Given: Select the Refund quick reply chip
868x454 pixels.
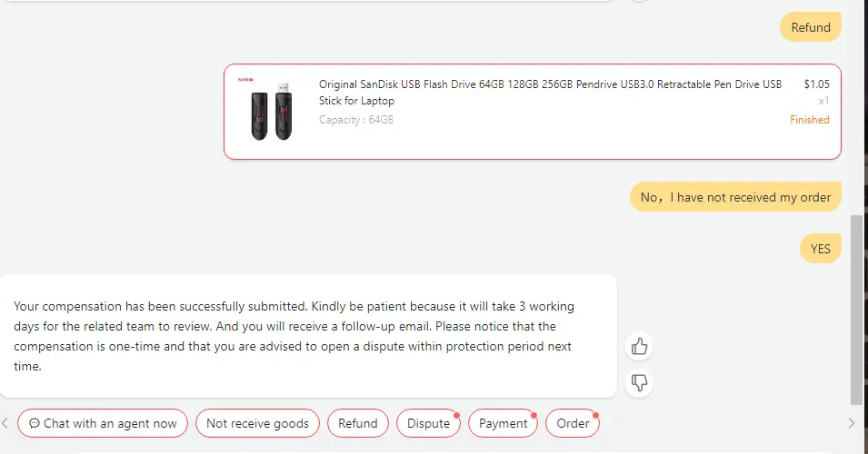Looking at the screenshot, I should [x=357, y=423].
